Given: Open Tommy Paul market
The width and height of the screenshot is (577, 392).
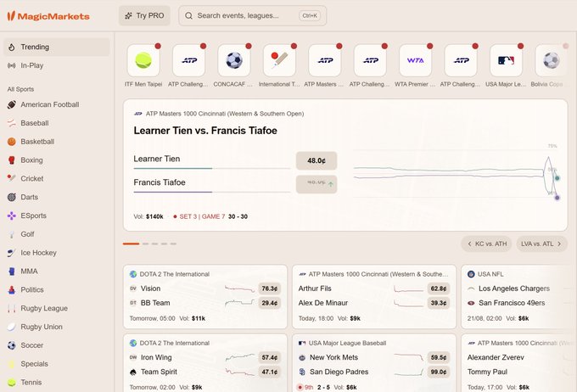Looking at the screenshot, I should (487, 372).
